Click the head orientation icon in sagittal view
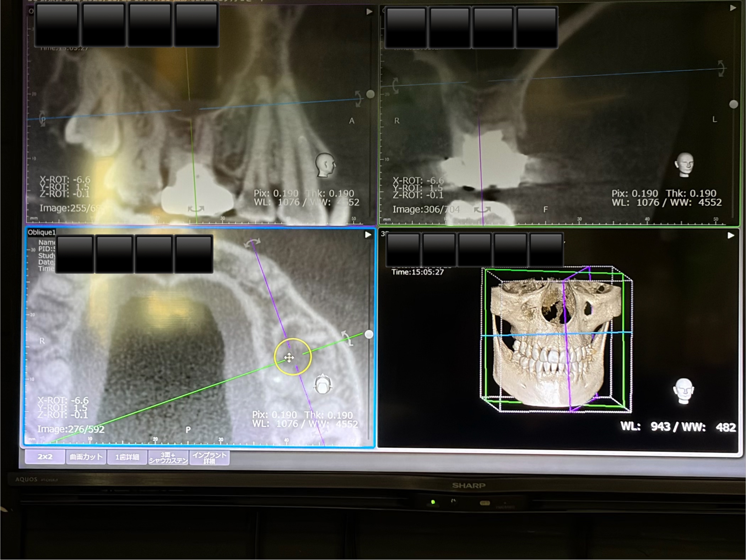Image resolution: width=746 pixels, height=560 pixels. 325,165
